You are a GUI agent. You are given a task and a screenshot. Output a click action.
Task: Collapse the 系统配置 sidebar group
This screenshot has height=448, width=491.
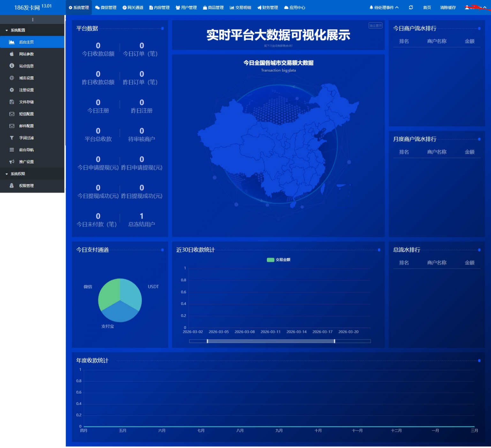click(18, 30)
